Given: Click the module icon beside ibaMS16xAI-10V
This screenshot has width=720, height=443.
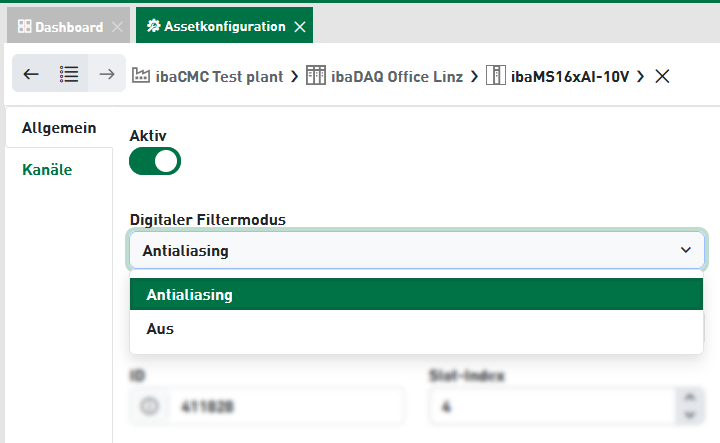Looking at the screenshot, I should coord(496,75).
